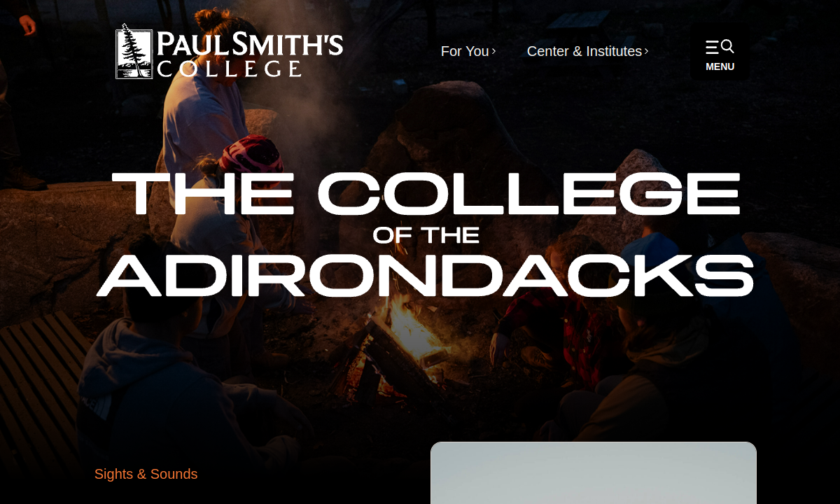The width and height of the screenshot is (840, 504).
Task: Click the MENU button label
Action: (x=720, y=66)
